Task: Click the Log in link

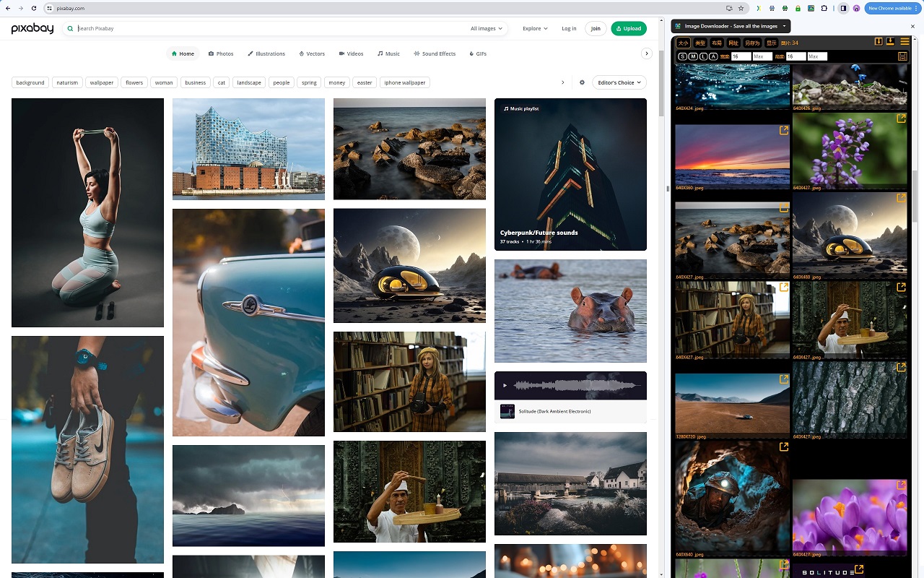Action: point(569,29)
